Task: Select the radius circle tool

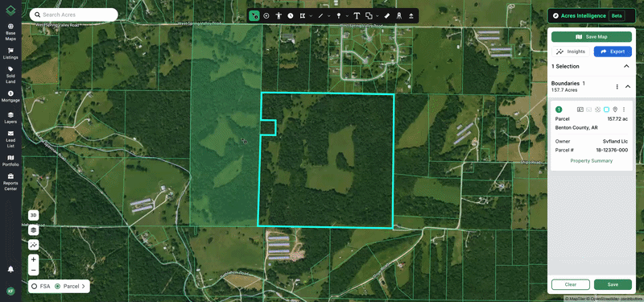Action: 266,15
